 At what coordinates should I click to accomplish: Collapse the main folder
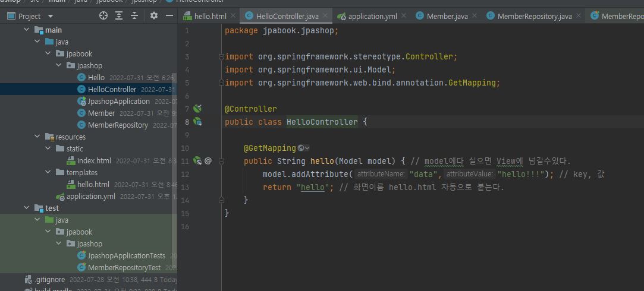27,30
